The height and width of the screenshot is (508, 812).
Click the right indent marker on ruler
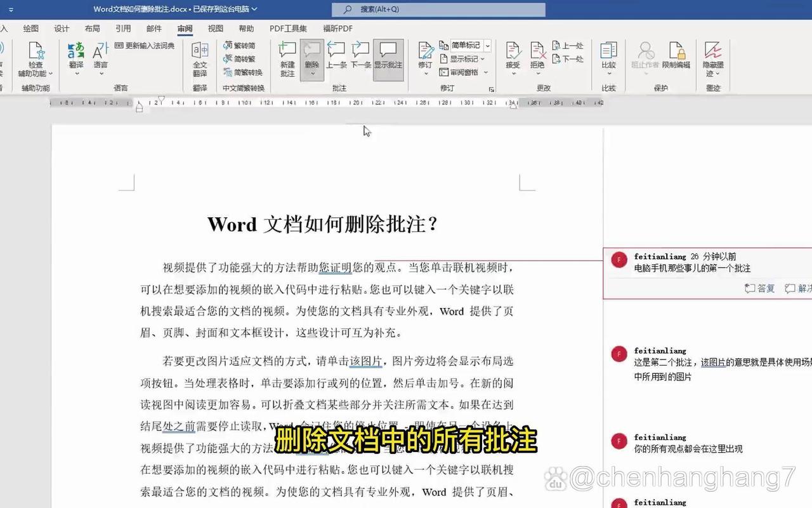[513, 107]
